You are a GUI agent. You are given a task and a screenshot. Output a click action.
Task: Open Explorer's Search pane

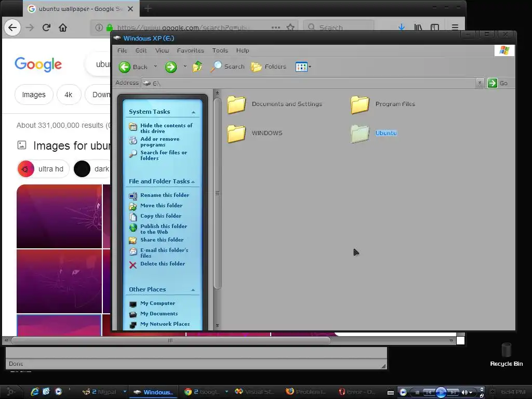click(228, 66)
